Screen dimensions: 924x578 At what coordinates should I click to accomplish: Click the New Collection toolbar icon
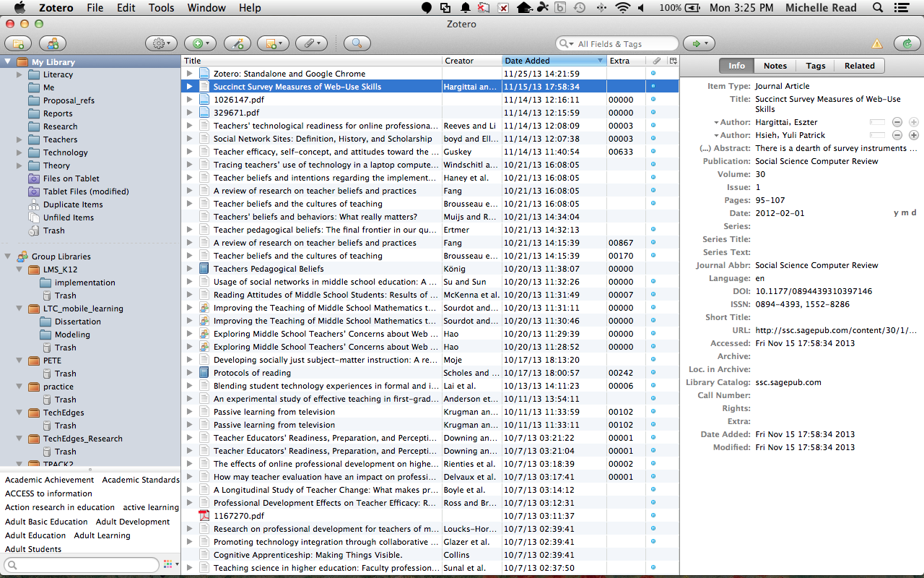point(18,43)
